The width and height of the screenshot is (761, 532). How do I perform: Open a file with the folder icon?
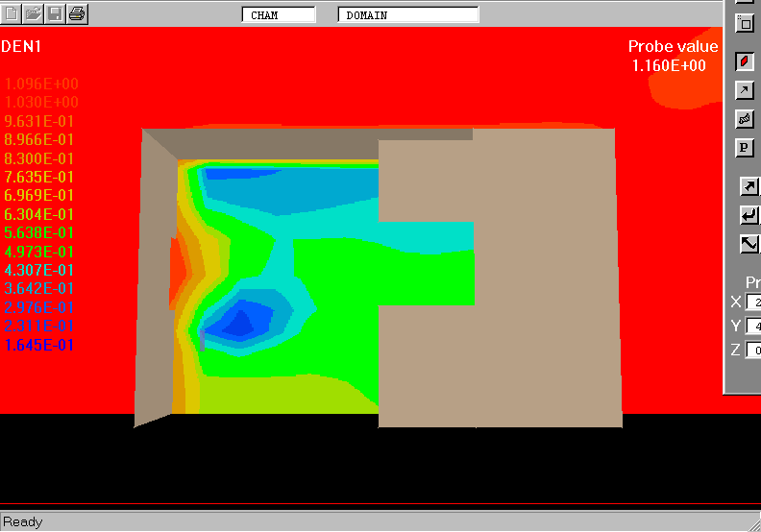point(34,13)
